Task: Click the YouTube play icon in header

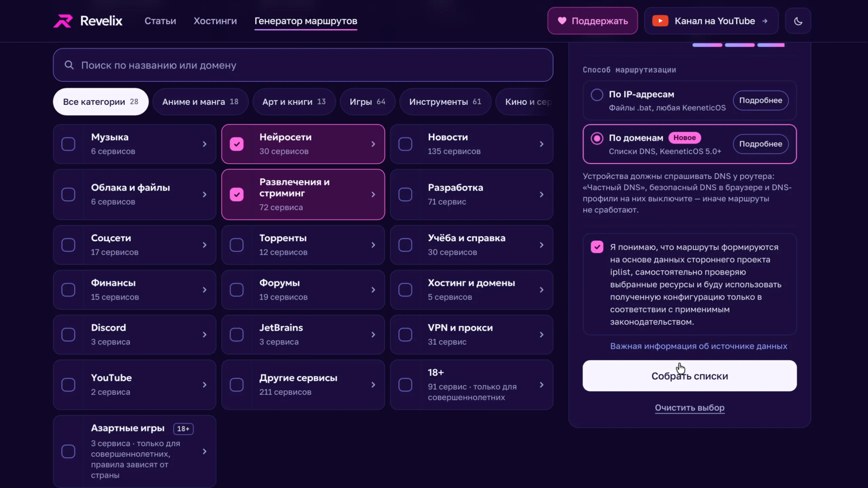Action: click(660, 21)
